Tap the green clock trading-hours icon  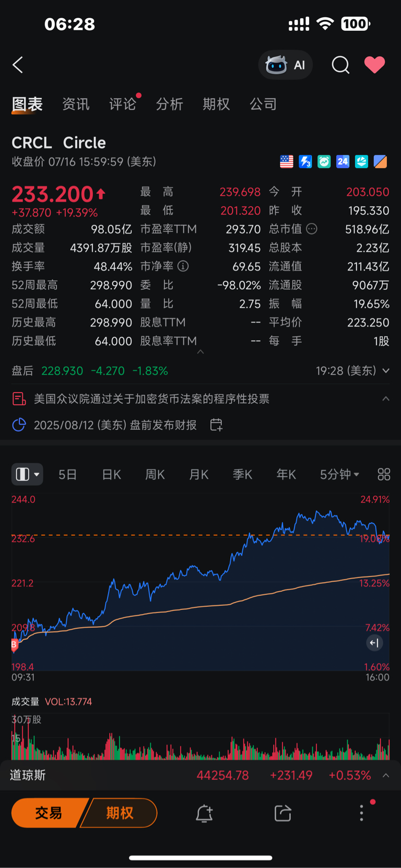(x=324, y=162)
